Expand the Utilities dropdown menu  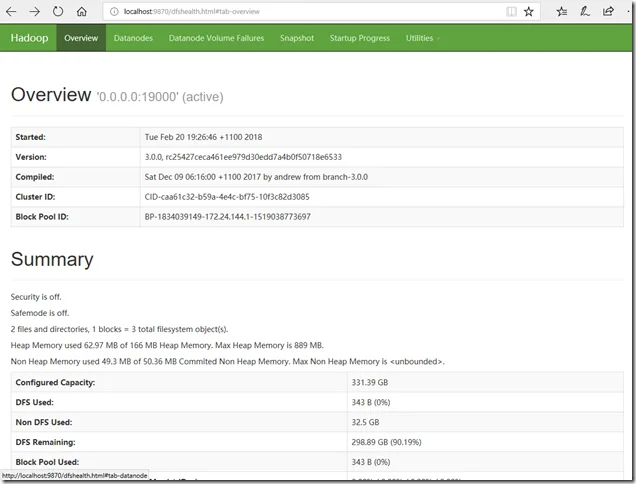coord(422,38)
